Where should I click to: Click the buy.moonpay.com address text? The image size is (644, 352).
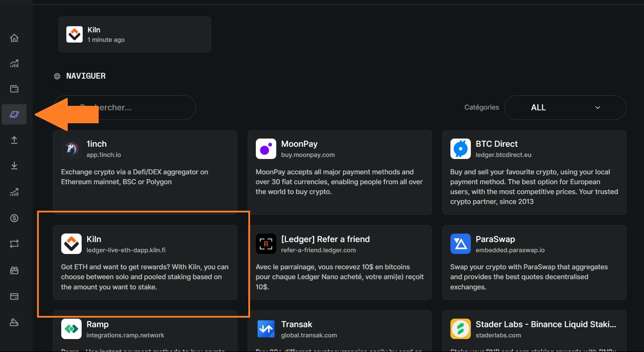coord(308,155)
